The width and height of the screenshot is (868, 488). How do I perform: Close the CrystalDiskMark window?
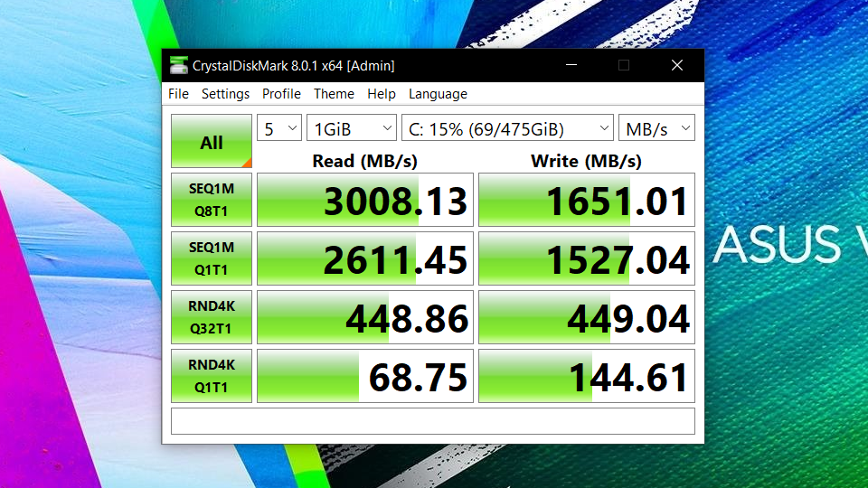(677, 65)
